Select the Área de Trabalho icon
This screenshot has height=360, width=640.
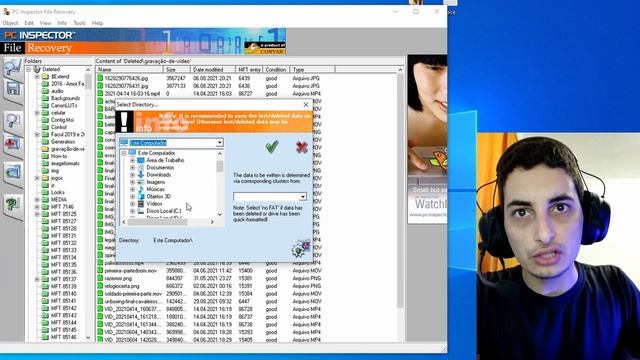141,160
